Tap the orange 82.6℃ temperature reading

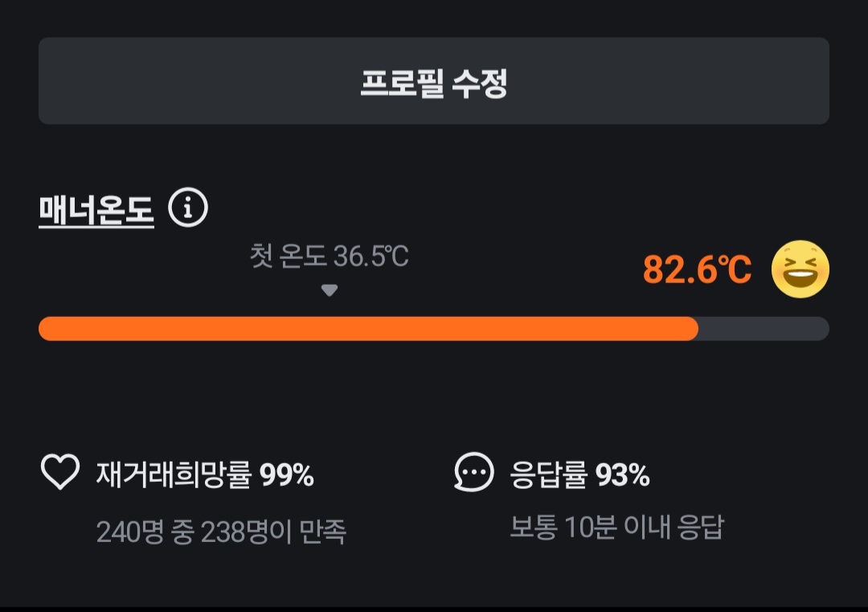[697, 270]
